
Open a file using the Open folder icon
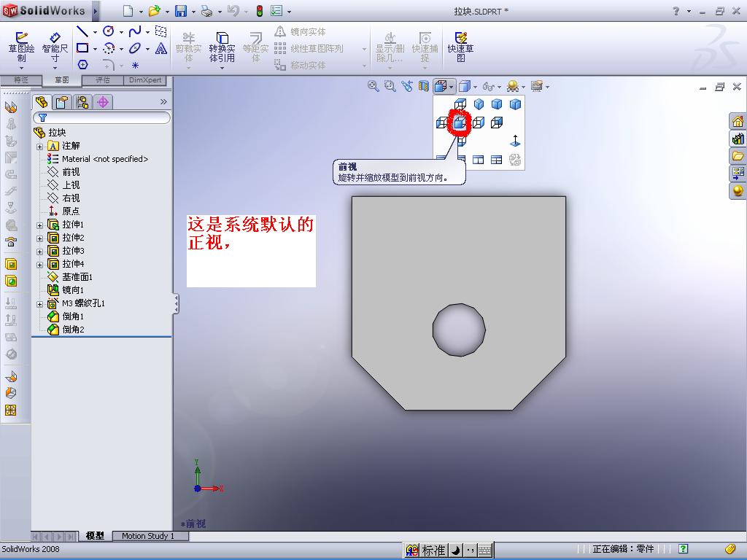pyautogui.click(x=154, y=11)
